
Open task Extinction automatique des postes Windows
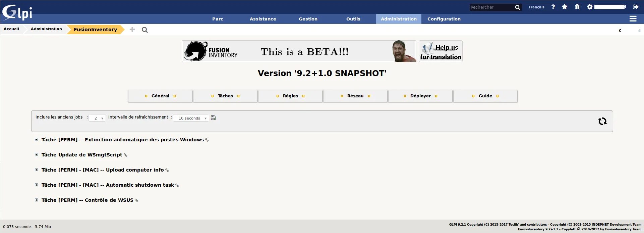(123, 140)
